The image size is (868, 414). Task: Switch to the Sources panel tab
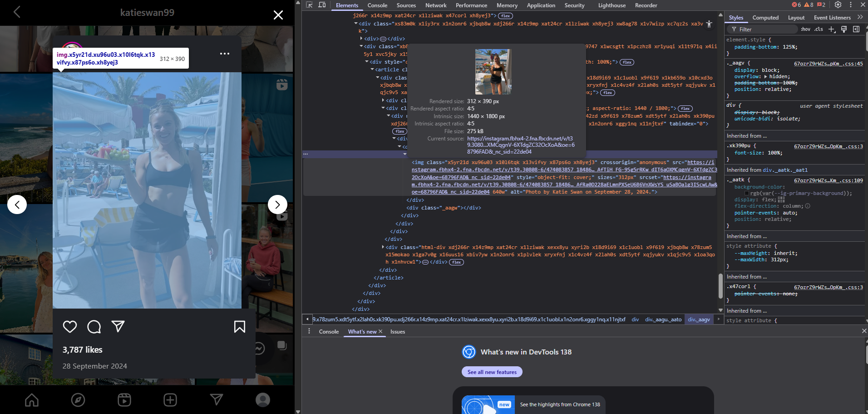point(406,5)
